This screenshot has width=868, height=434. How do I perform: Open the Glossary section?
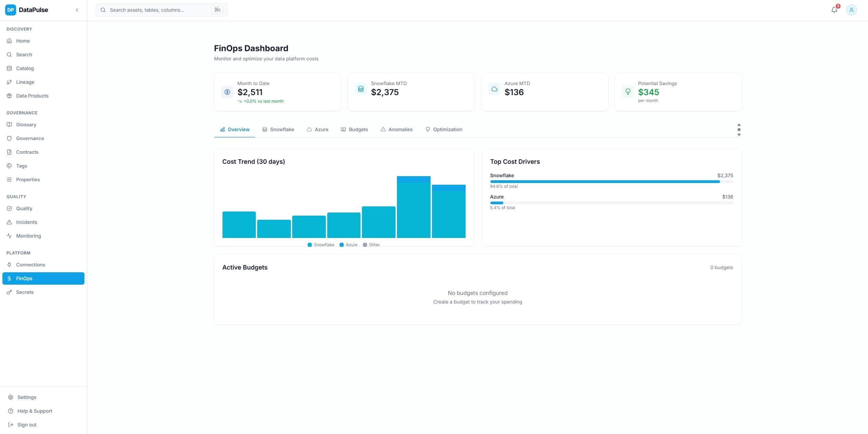[x=26, y=125]
